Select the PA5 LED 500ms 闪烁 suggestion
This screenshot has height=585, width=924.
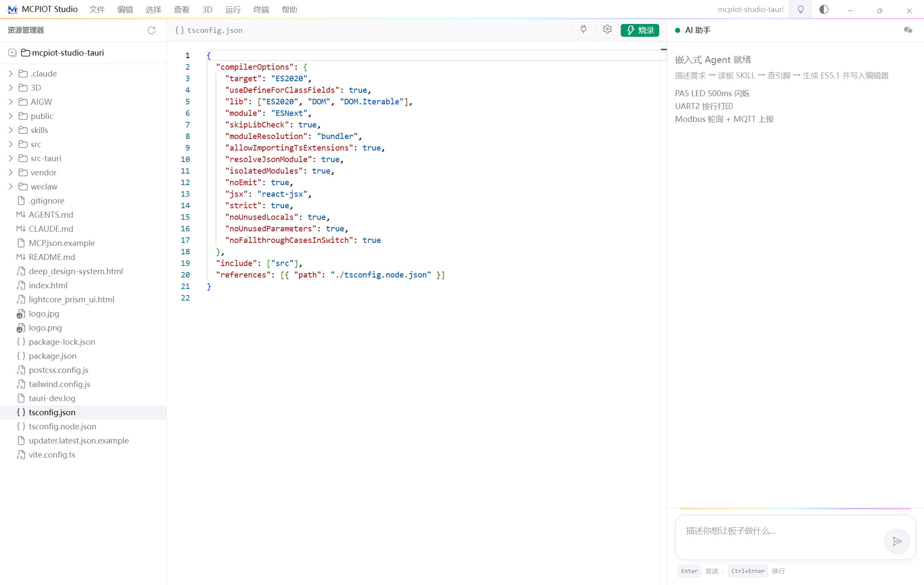[x=712, y=93]
